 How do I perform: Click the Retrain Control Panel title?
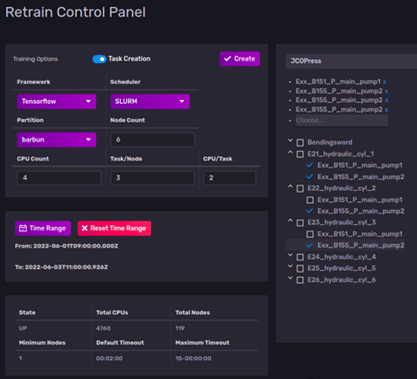point(75,12)
